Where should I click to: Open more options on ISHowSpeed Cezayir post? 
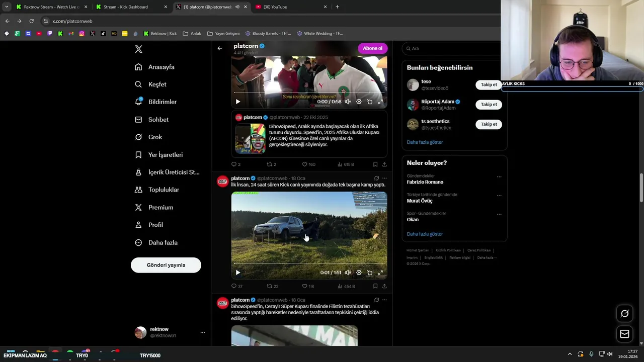[x=384, y=300]
